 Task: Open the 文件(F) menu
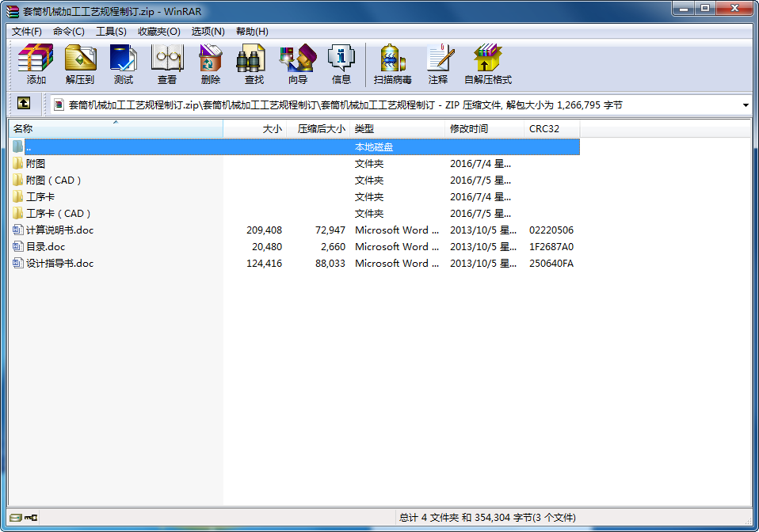pyautogui.click(x=27, y=32)
